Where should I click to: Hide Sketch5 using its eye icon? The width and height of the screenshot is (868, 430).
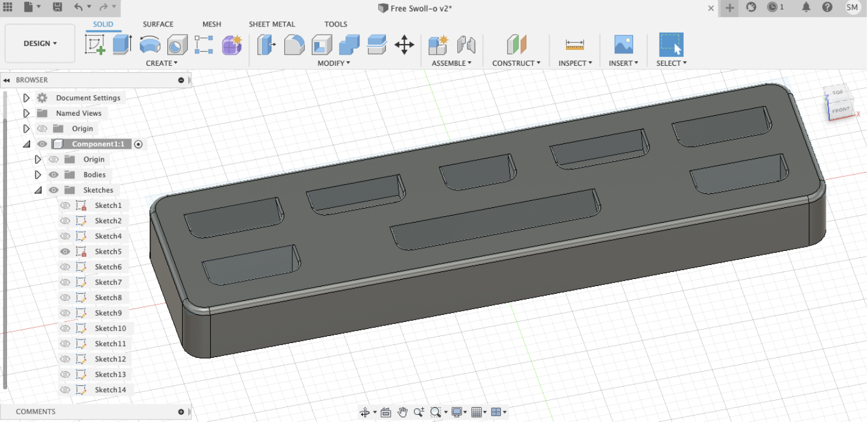(x=65, y=251)
